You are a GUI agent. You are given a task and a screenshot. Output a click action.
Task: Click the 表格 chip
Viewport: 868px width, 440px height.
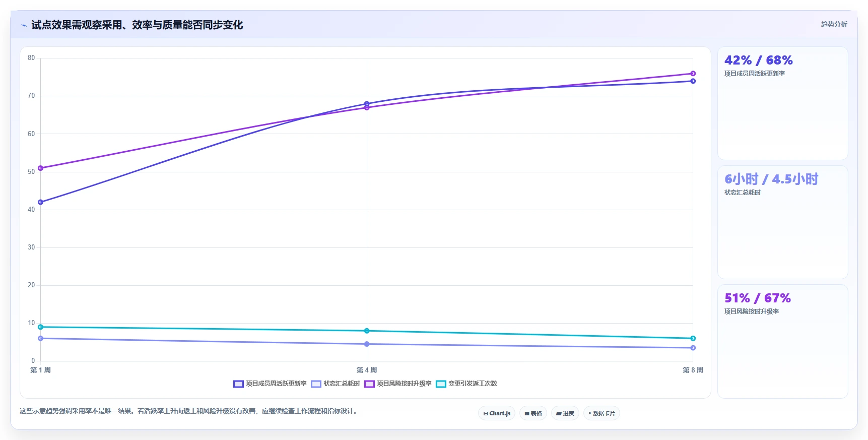533,413
